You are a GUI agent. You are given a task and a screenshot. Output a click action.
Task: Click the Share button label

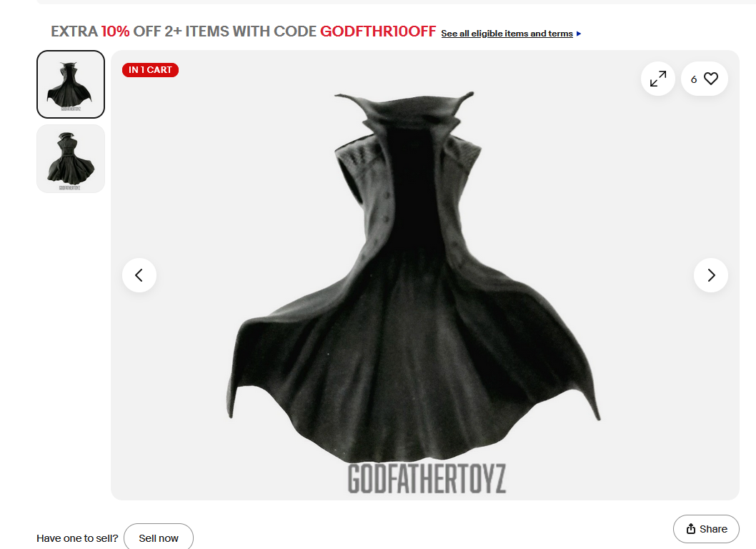(713, 529)
